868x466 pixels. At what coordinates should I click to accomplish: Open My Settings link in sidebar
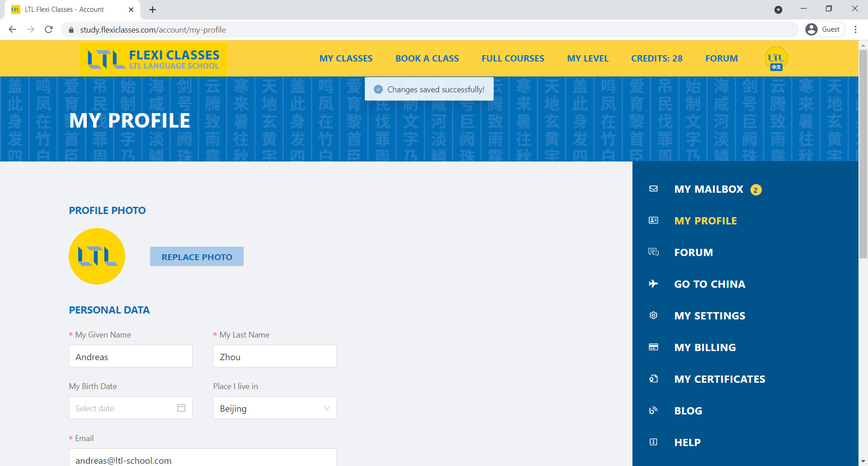point(710,316)
